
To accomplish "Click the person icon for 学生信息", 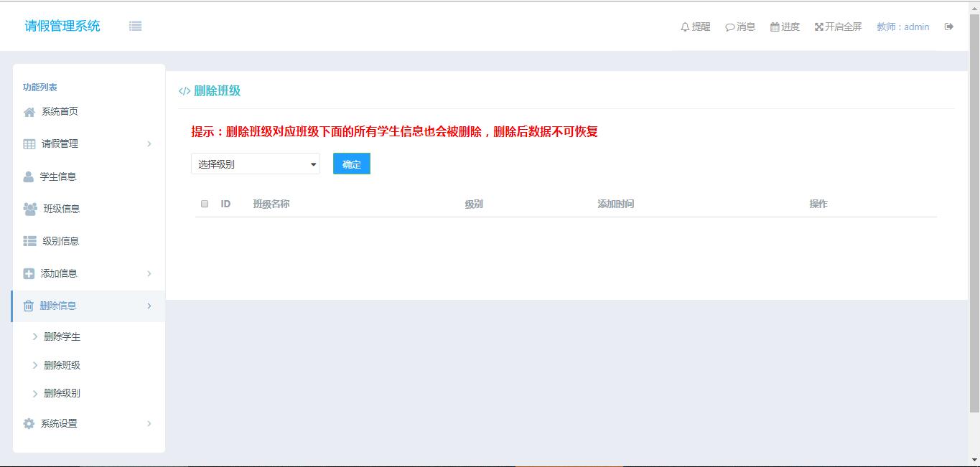I will click(x=29, y=176).
